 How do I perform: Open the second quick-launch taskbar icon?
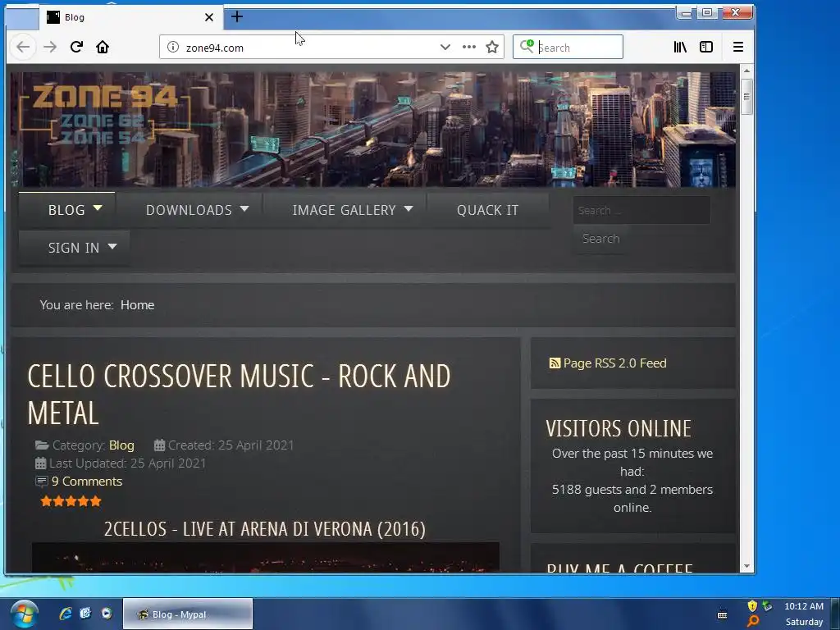coord(85,614)
